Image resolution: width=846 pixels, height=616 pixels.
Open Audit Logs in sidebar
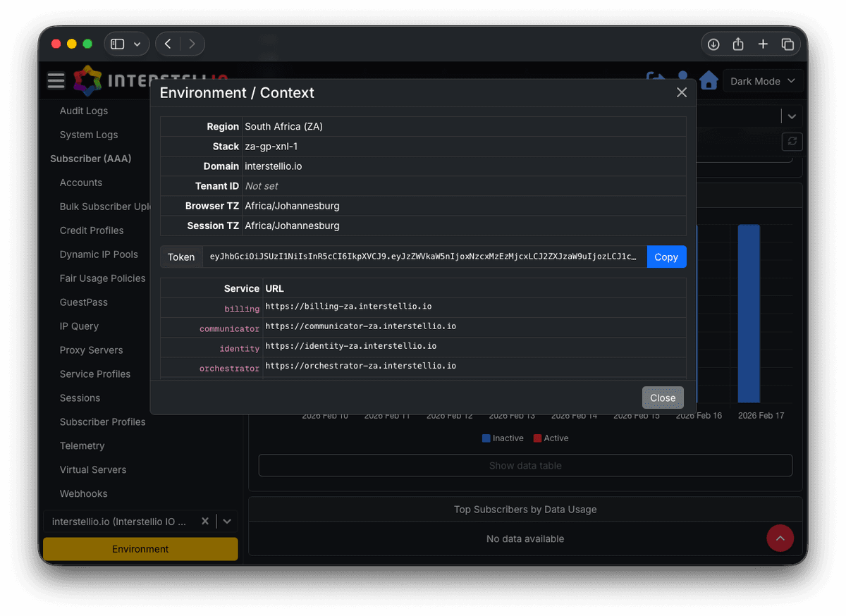(84, 111)
